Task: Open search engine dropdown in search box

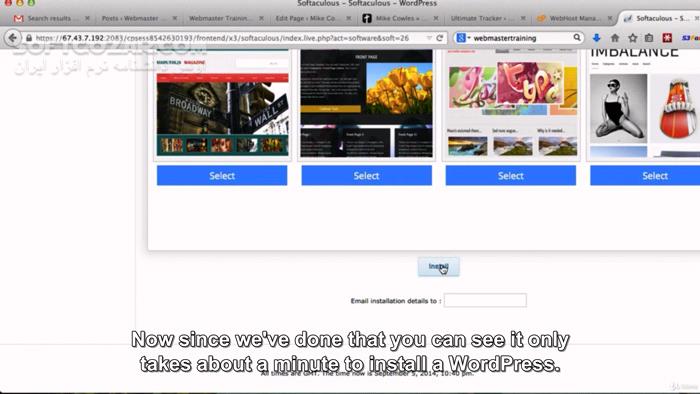Action: click(463, 38)
